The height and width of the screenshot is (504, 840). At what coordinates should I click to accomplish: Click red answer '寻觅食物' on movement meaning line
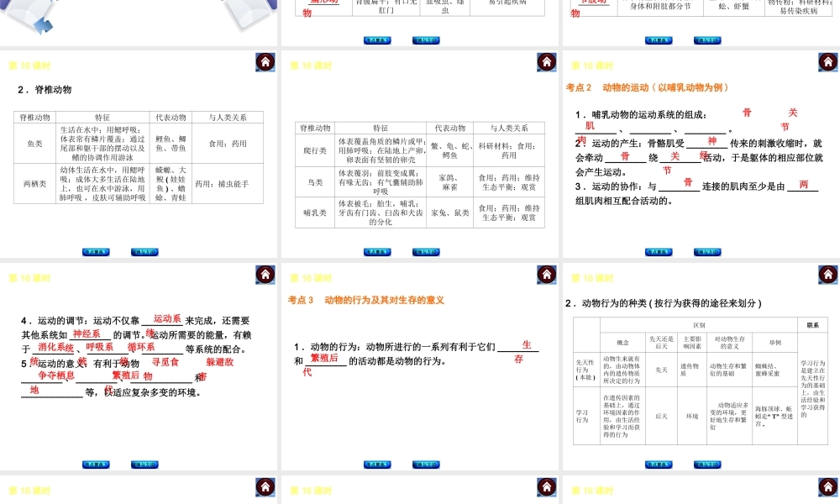(165, 363)
